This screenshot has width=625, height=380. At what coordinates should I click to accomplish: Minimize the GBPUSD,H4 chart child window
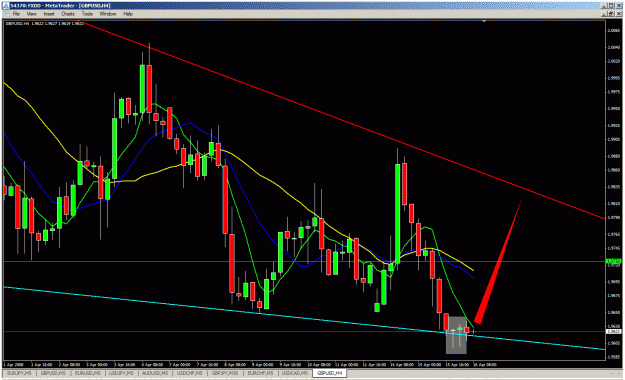click(603, 14)
